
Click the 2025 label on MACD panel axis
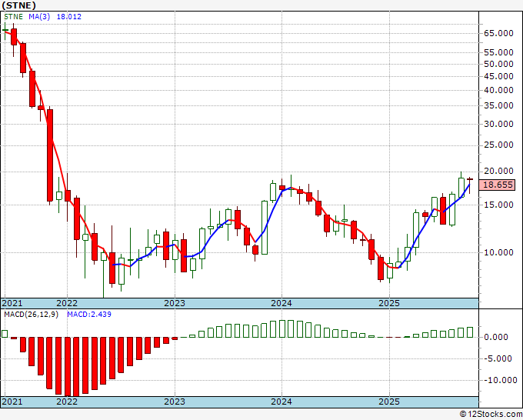pos(389,402)
